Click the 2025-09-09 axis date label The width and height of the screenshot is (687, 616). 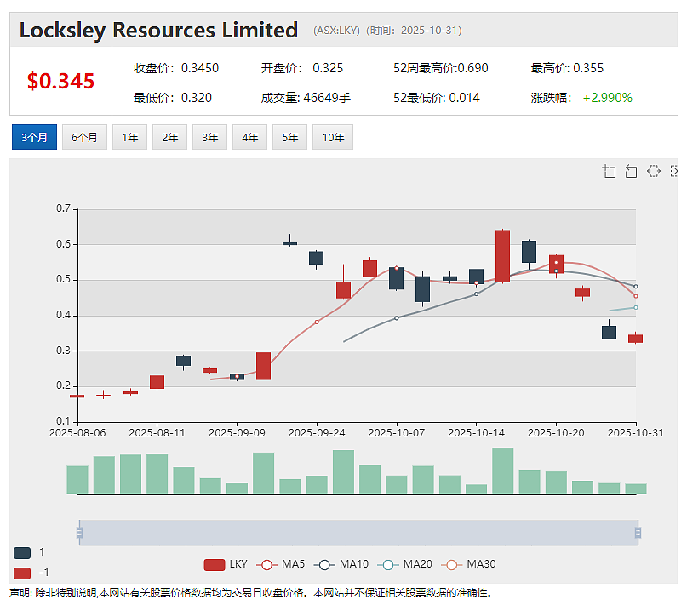(x=237, y=433)
